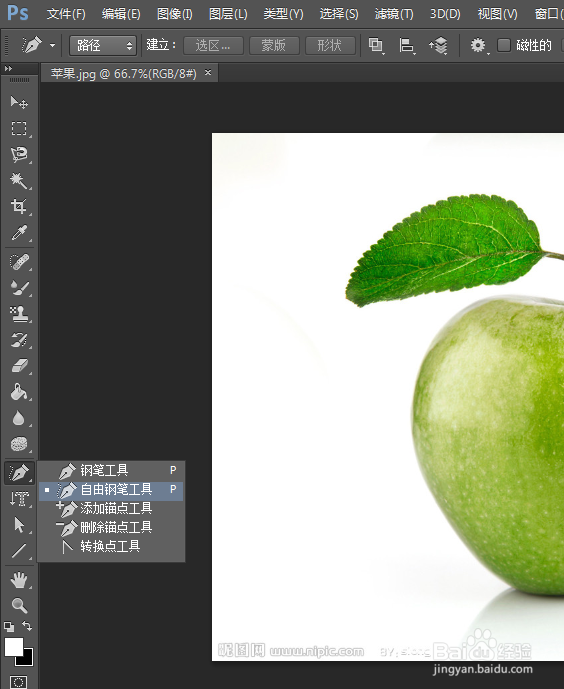The width and height of the screenshot is (564, 689).
Task: Select the Line tool
Action: click(x=19, y=551)
